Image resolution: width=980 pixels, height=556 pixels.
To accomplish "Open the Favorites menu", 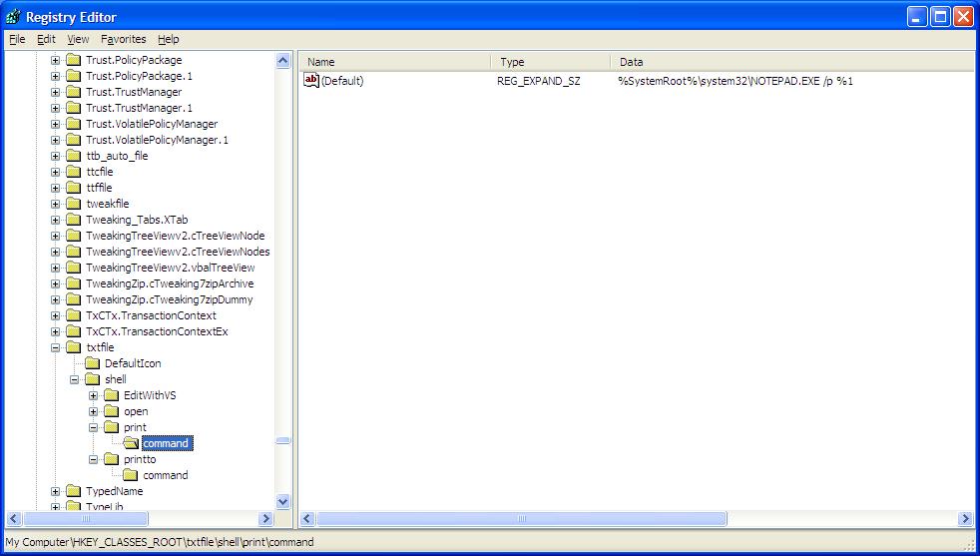I will pos(123,39).
